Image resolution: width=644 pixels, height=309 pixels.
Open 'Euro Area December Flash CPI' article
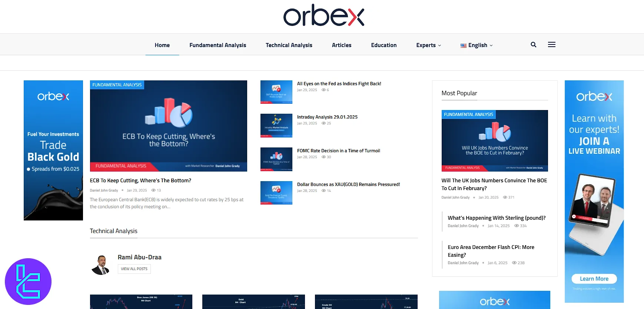pyautogui.click(x=491, y=251)
